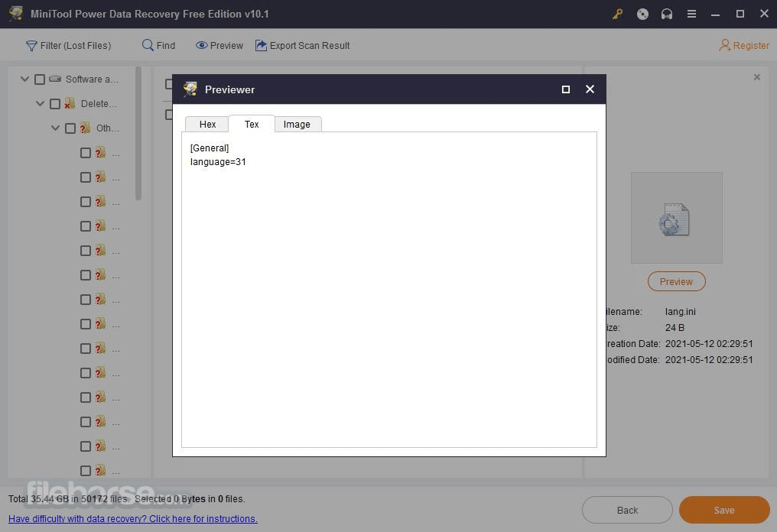Image resolution: width=777 pixels, height=532 pixels.
Task: Select the Tex tab in Previewer
Action: click(252, 124)
